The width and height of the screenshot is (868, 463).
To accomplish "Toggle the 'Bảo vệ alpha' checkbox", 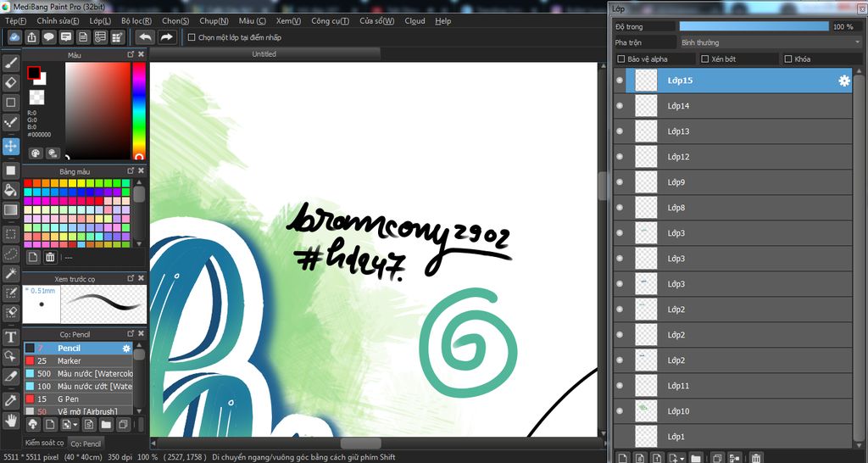I will click(x=620, y=59).
